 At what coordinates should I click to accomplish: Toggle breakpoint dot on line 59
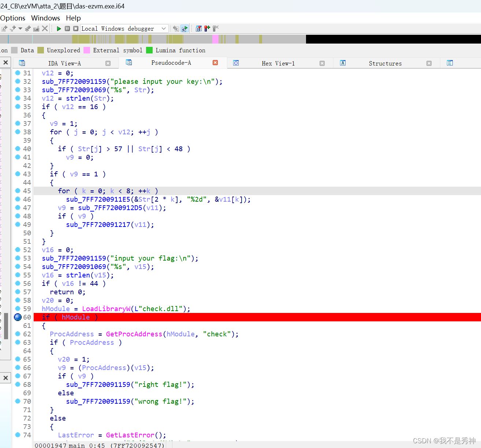18,309
